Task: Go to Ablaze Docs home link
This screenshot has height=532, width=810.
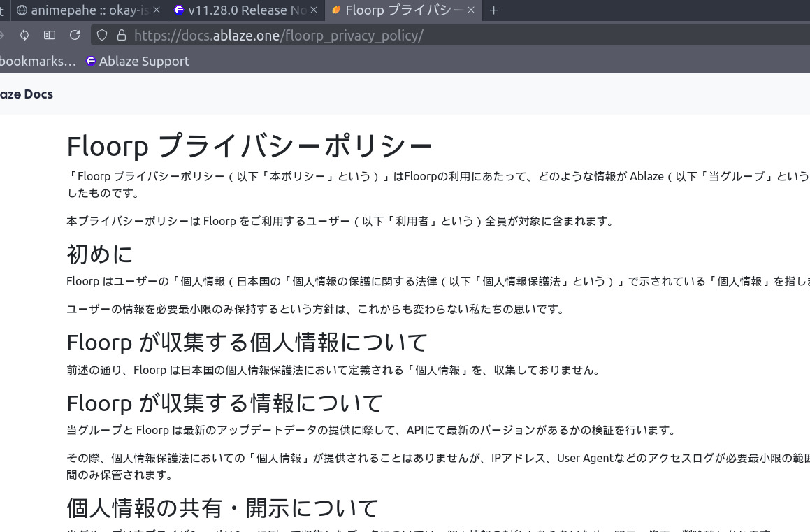Action: click(x=27, y=94)
